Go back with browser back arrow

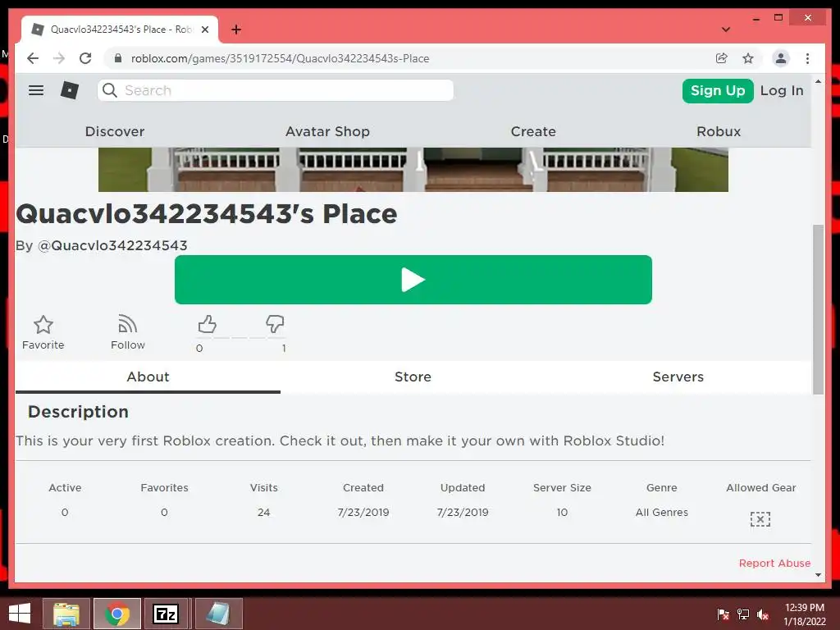pos(33,58)
